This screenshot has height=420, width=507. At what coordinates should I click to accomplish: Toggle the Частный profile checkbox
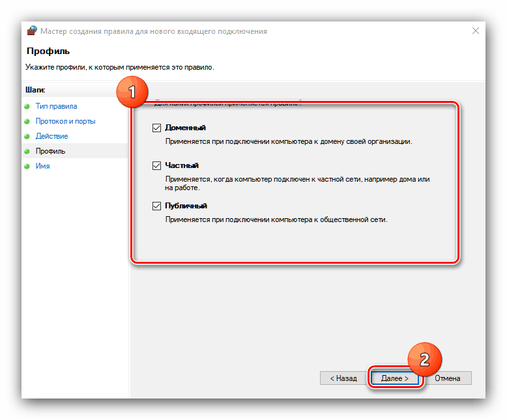[x=156, y=166]
